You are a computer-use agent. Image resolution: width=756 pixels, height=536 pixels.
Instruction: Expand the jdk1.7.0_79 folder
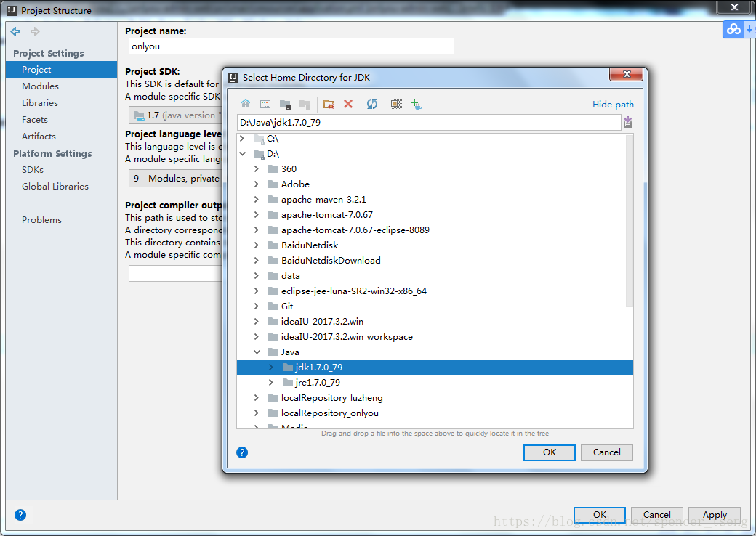tap(271, 368)
